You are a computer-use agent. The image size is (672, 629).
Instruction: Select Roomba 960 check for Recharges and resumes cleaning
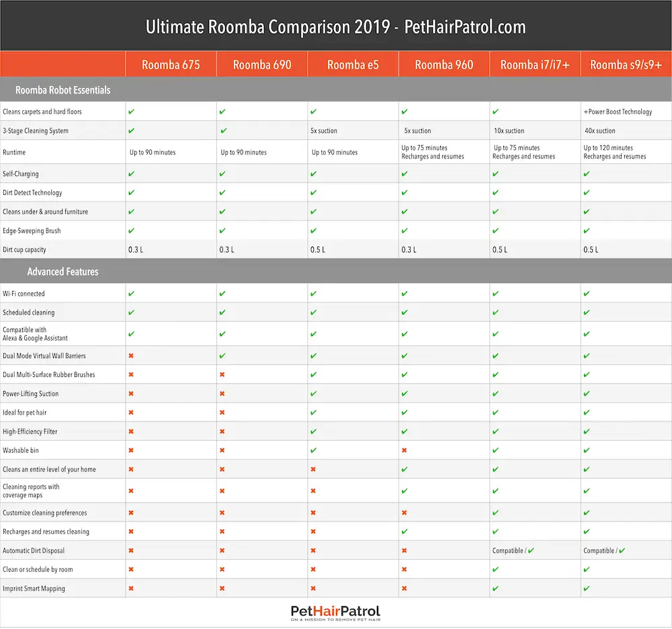pos(404,532)
